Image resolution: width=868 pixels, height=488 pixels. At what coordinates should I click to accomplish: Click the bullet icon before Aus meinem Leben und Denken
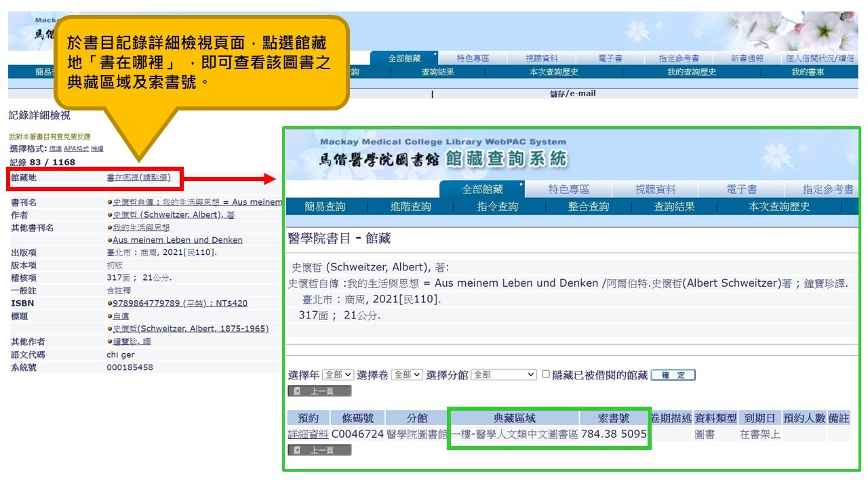pos(110,240)
